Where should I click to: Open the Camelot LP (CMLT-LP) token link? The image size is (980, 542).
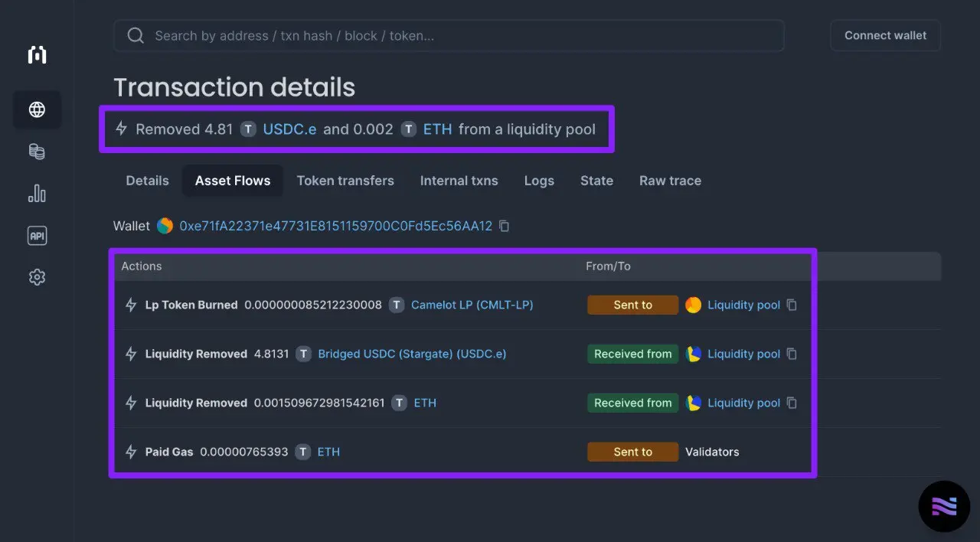(x=472, y=305)
